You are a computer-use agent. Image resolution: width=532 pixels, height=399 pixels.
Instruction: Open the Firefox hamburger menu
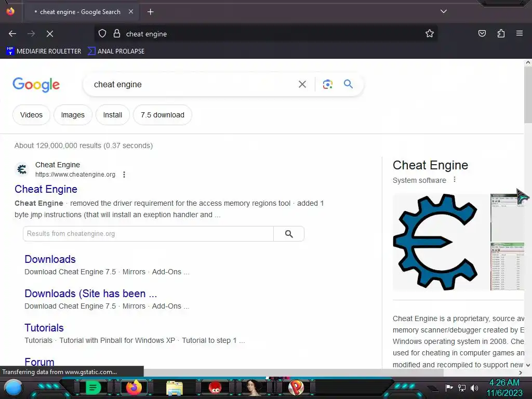pos(519,33)
